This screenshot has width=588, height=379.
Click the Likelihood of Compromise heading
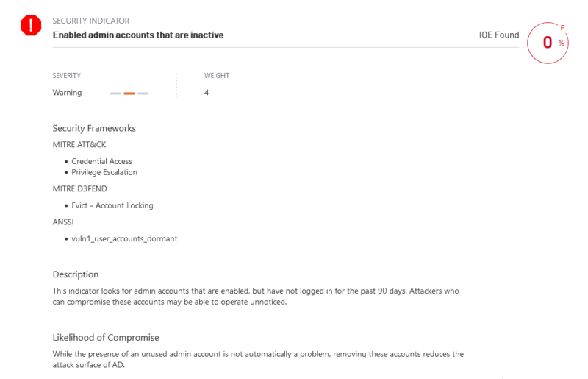[106, 337]
